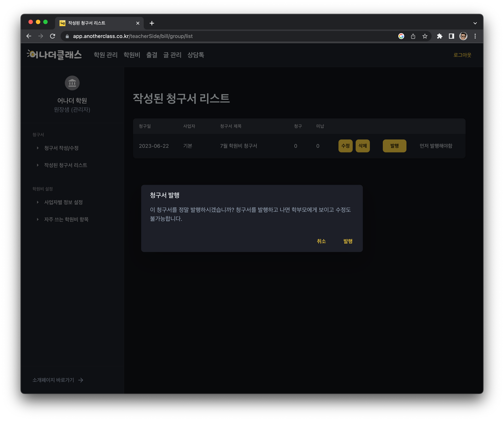The image size is (504, 421).
Task: Expand arrow beside 청구서 작성/수정
Action: [x=37, y=148]
